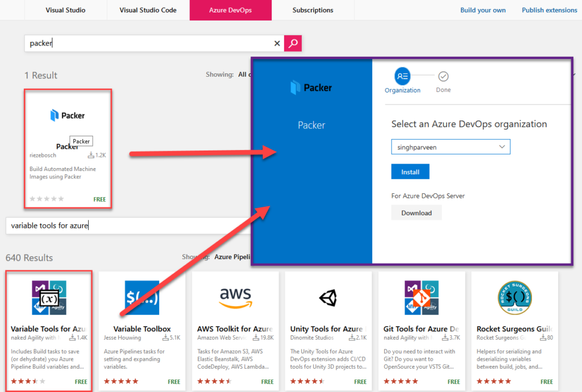
Task: Click the Packer logo on the result card
Action: [67, 115]
